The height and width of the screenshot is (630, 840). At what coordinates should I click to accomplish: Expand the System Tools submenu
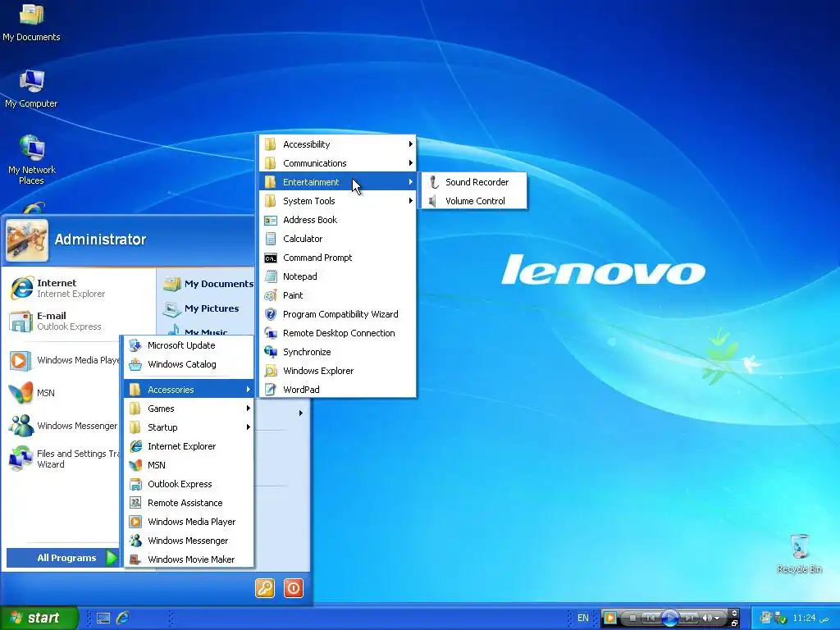[x=337, y=201]
